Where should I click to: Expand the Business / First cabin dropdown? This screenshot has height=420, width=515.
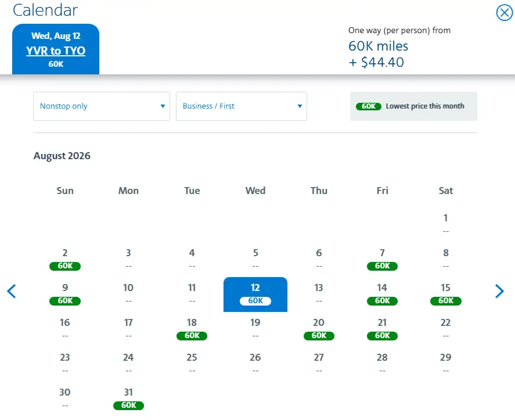point(241,106)
